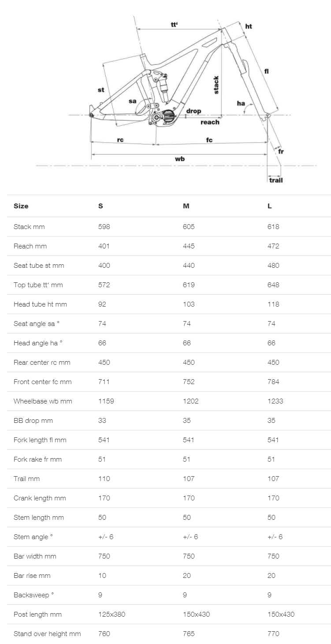Click the 'Head tube ht mm' row label

[40, 304]
